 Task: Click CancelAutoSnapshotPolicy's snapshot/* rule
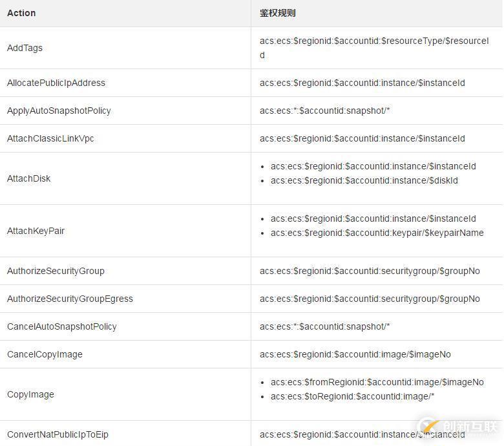click(324, 326)
